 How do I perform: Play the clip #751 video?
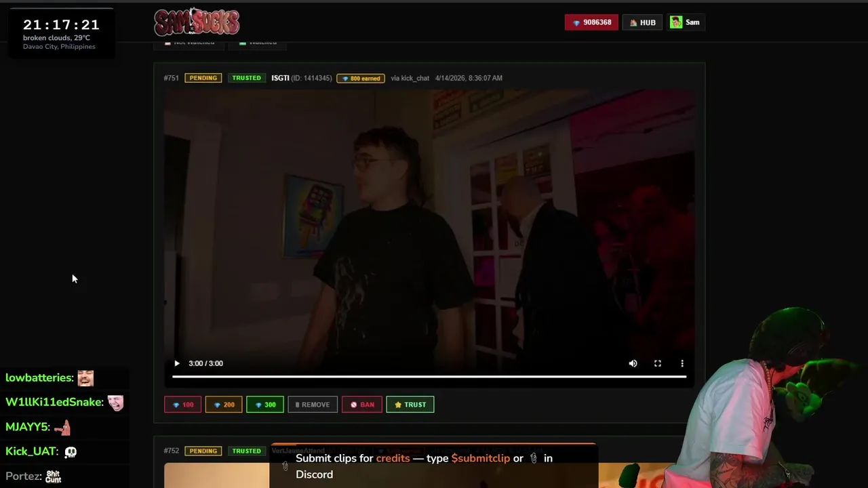coord(177,363)
